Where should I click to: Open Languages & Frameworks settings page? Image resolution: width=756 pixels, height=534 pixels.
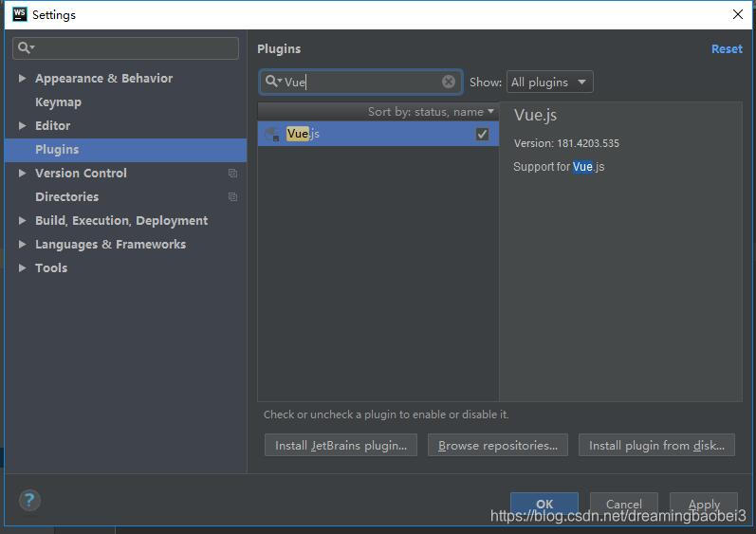coord(110,245)
